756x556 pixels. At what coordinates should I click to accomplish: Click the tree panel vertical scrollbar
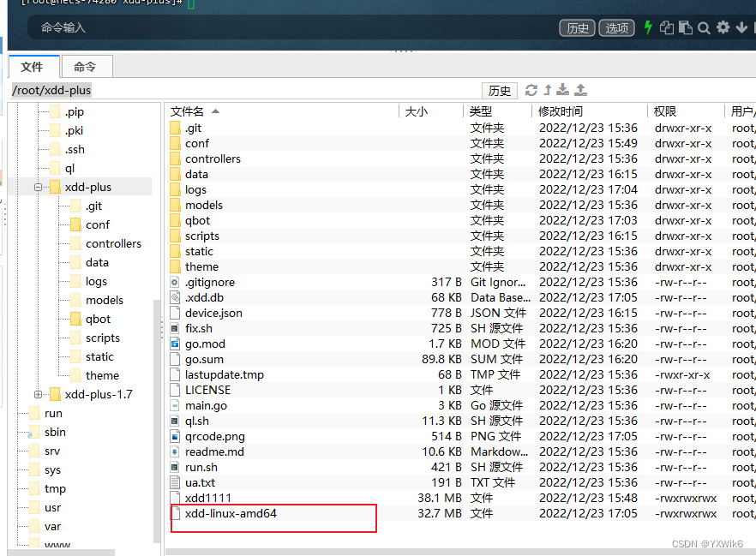click(x=156, y=421)
